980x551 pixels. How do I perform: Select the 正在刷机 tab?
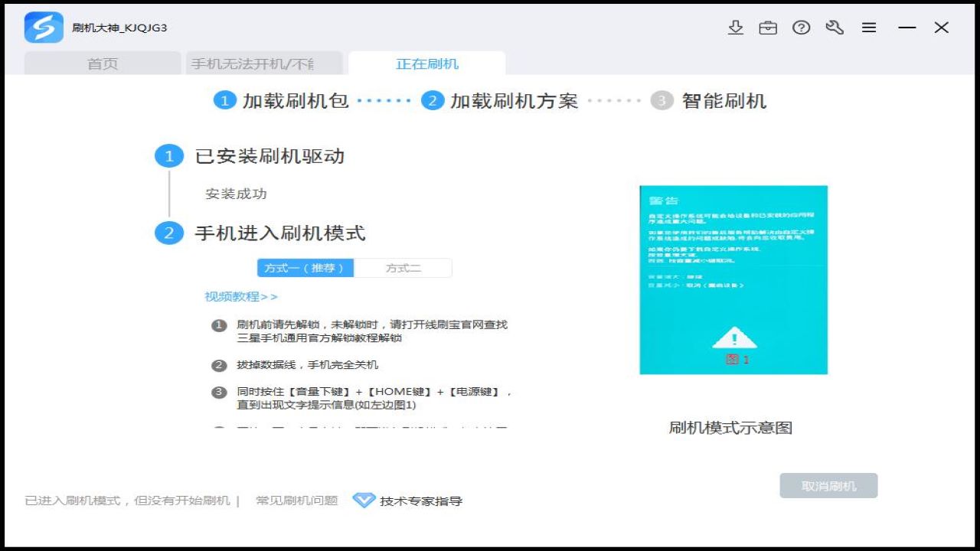[x=426, y=64]
